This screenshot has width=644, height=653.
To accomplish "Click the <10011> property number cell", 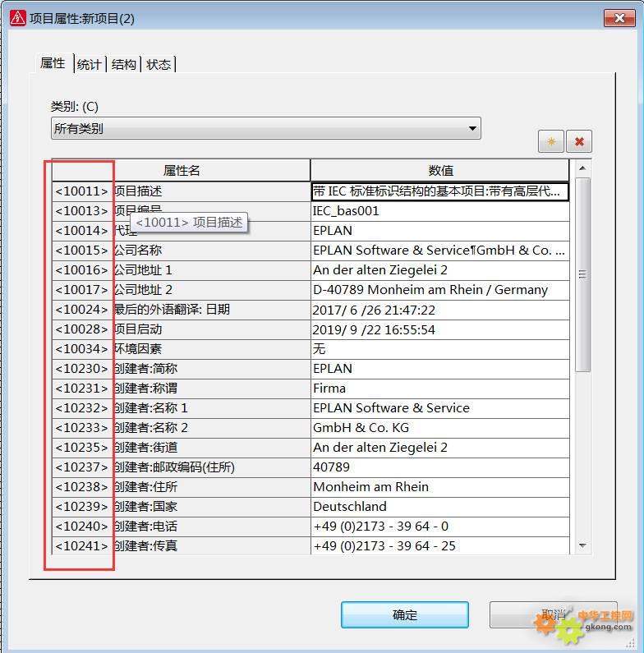I will point(82,191).
